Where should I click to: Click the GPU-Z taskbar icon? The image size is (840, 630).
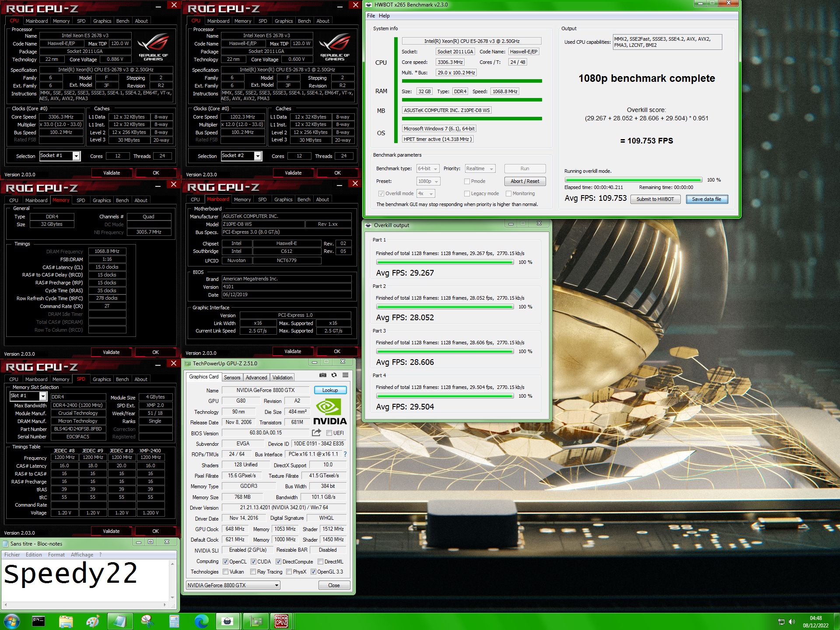[255, 621]
